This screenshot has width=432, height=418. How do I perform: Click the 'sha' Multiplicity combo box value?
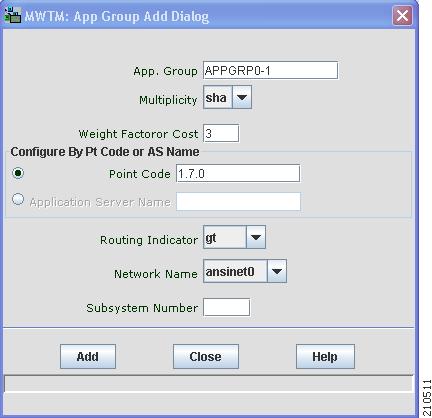[x=218, y=97]
